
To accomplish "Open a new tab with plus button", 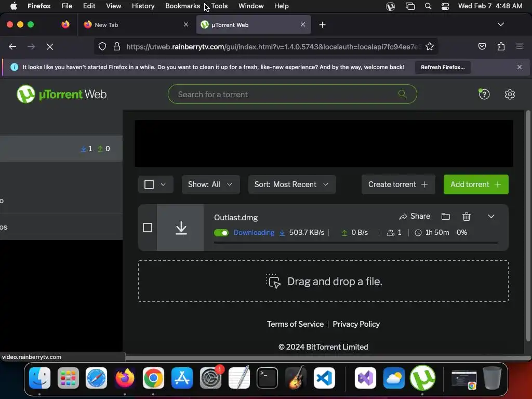I will tap(322, 25).
